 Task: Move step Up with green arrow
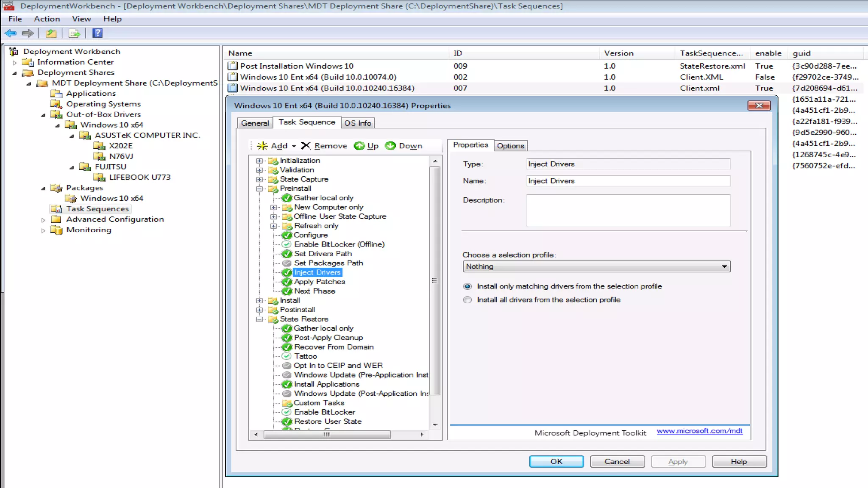359,146
